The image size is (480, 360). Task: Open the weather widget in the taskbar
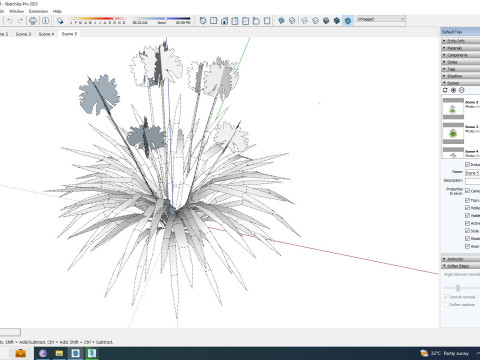[x=445, y=353]
